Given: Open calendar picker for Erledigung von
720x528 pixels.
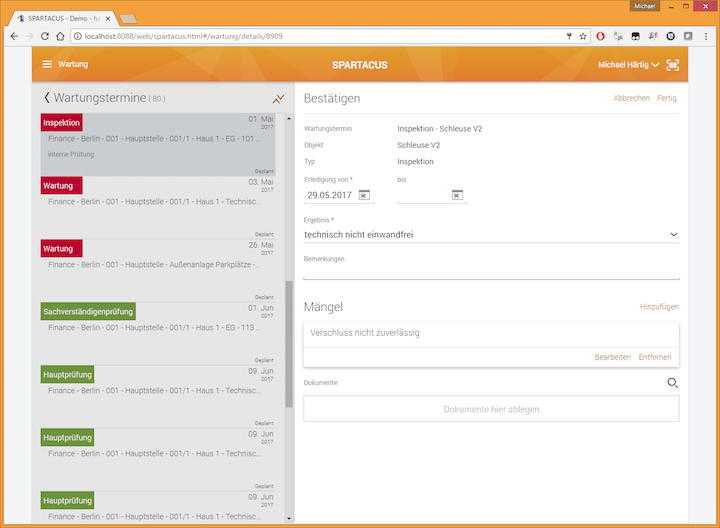Looking at the screenshot, I should tap(364, 195).
